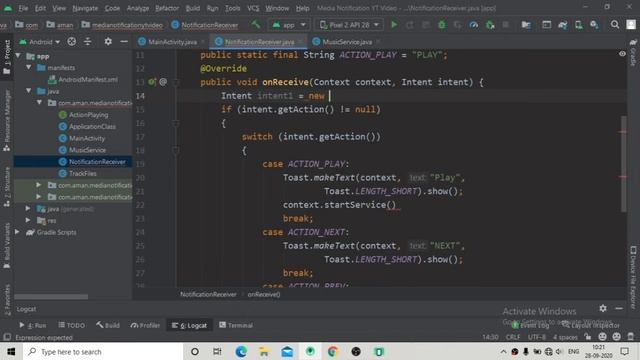640x360 pixels.
Task: Switch to the MainActivity.java tab
Action: pos(172,42)
